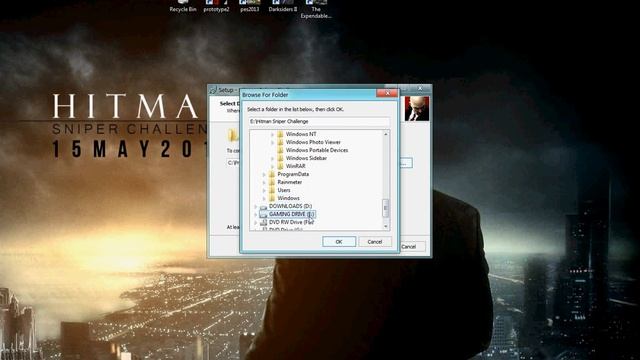This screenshot has width=640, height=360.
Task: Expand the Windows Sidebar folder node
Action: (272, 158)
